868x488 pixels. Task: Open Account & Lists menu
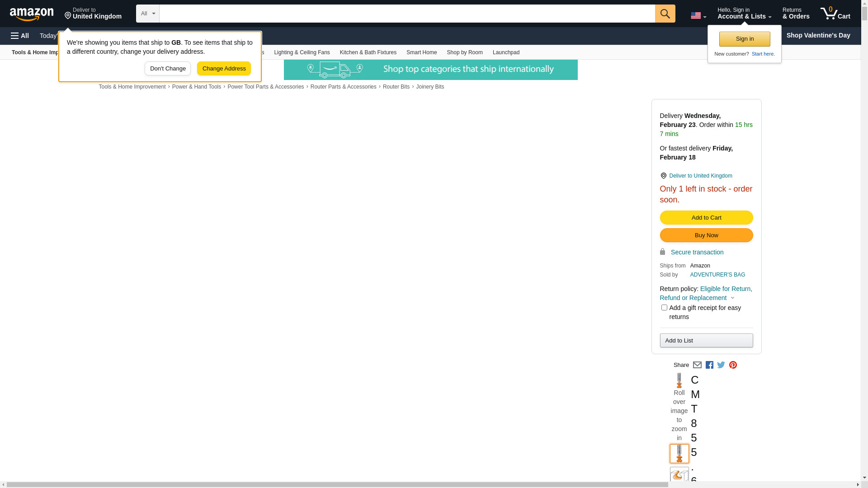[x=744, y=14]
